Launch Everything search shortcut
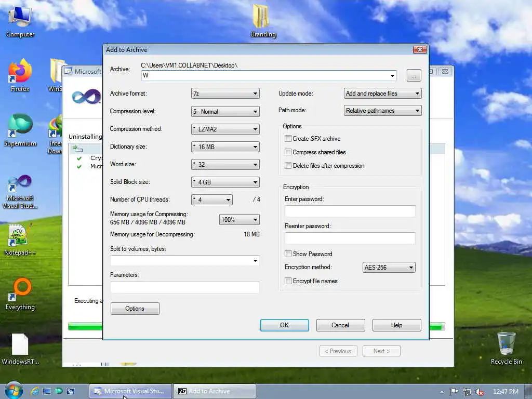The image size is (532, 399). point(20,294)
